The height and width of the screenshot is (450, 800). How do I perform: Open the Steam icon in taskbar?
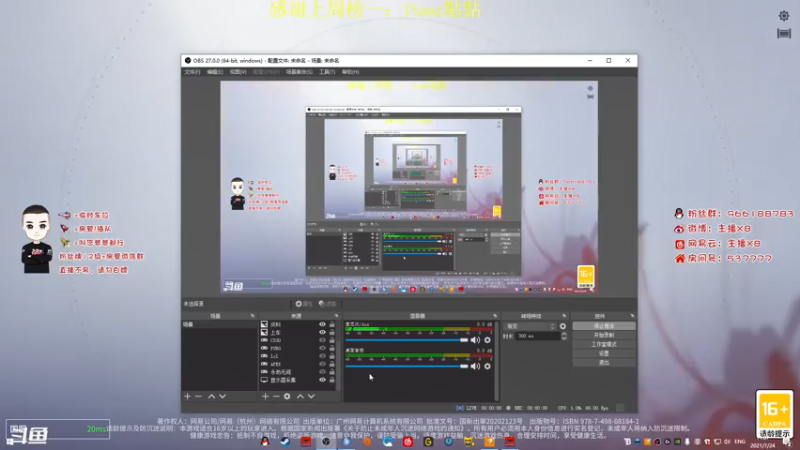(x=285, y=442)
